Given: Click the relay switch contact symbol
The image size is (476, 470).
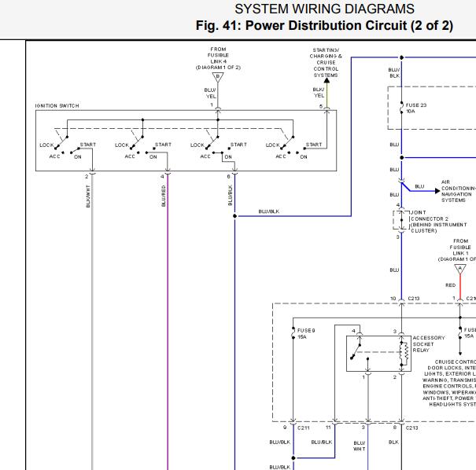Looking at the screenshot, I should point(356,352).
